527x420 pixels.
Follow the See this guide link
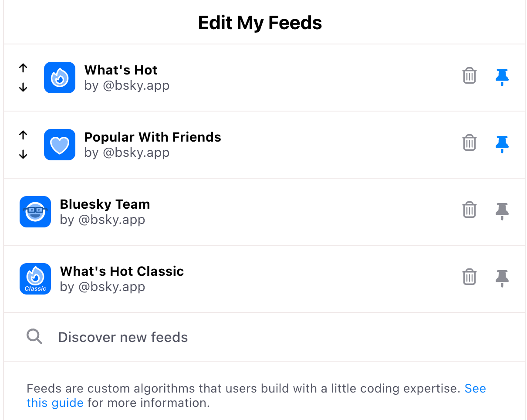(257, 395)
